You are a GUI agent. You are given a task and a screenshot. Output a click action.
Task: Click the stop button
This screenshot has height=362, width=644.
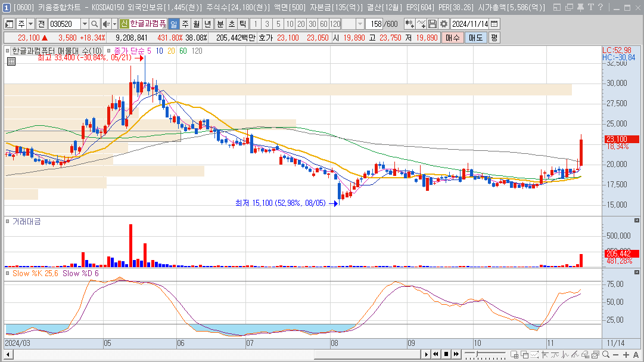pos(446,354)
